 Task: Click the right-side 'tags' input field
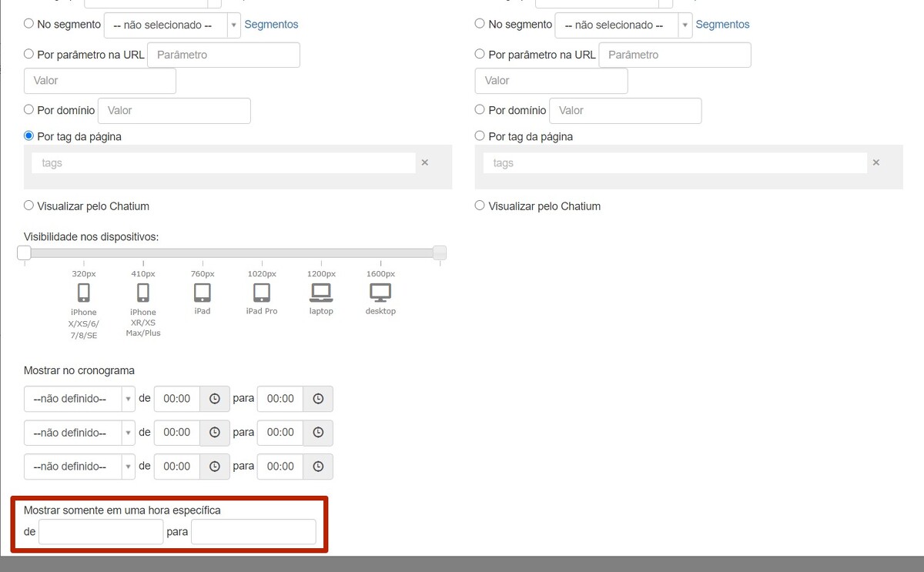675,163
